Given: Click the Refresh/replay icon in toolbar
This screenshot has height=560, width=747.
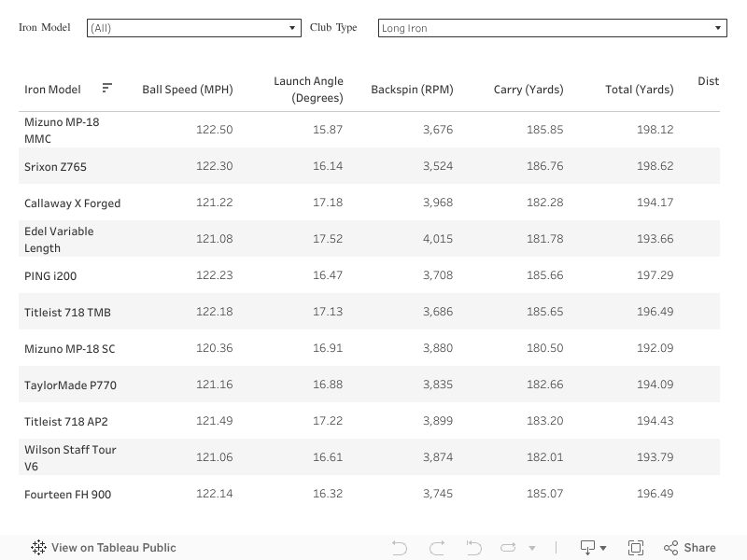Looking at the screenshot, I should [509, 548].
